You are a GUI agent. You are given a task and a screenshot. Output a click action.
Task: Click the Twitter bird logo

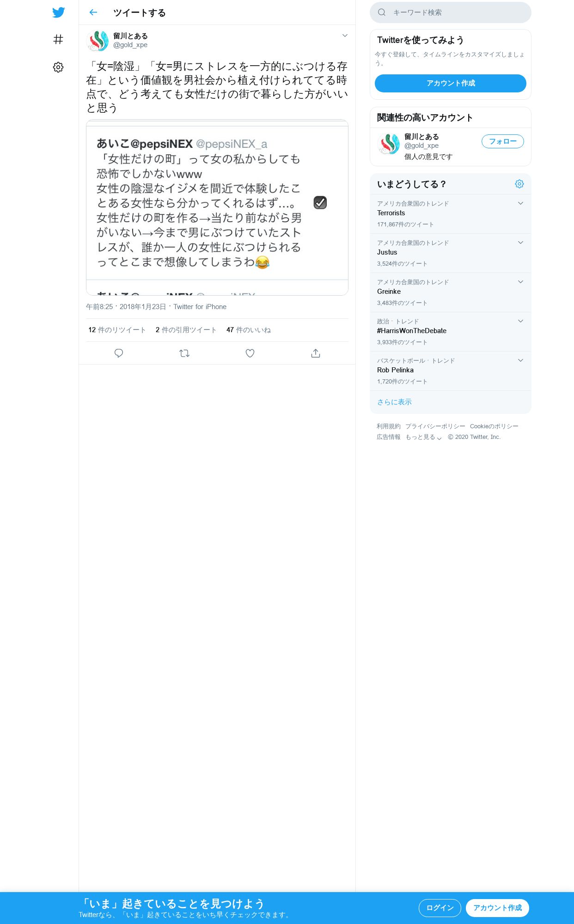pos(58,12)
